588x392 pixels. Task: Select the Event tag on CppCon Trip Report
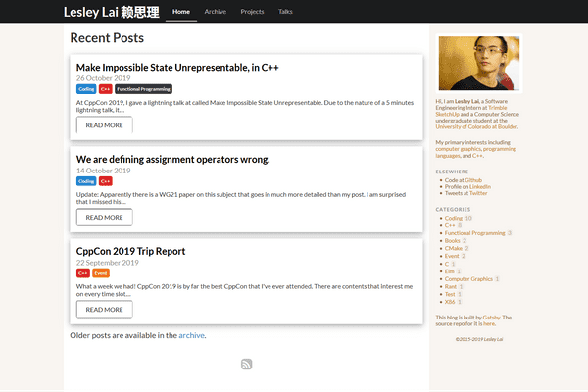101,273
